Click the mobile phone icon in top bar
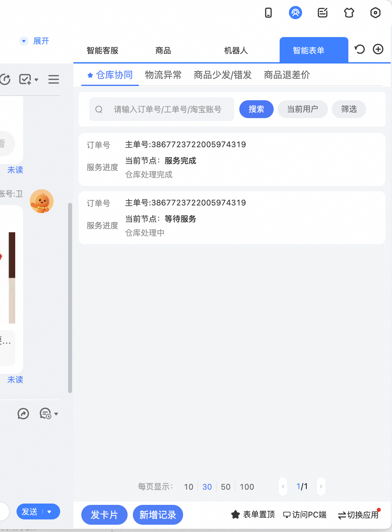The height and width of the screenshot is (532, 392). [268, 13]
